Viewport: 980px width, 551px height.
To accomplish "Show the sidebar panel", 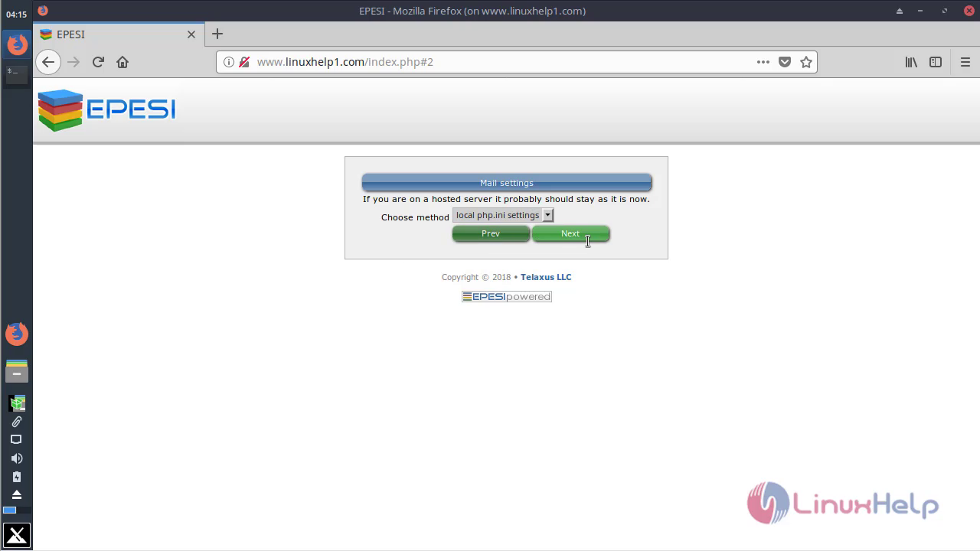I will tap(936, 62).
